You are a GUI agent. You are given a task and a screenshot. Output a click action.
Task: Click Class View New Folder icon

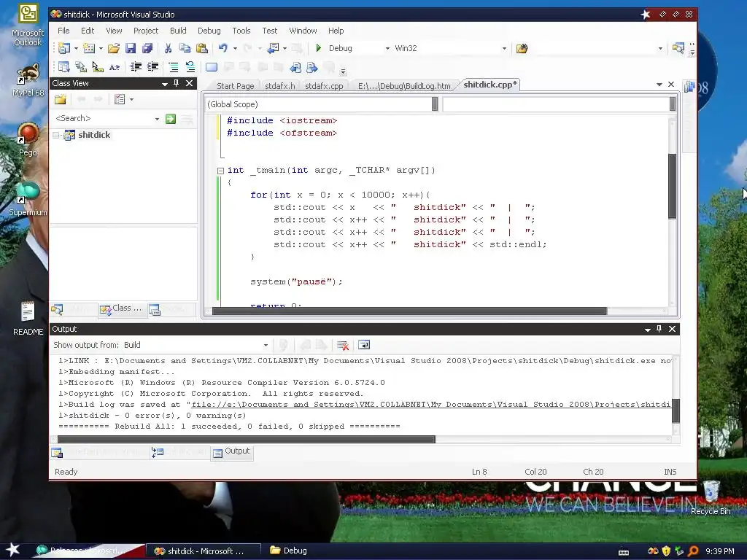61,99
